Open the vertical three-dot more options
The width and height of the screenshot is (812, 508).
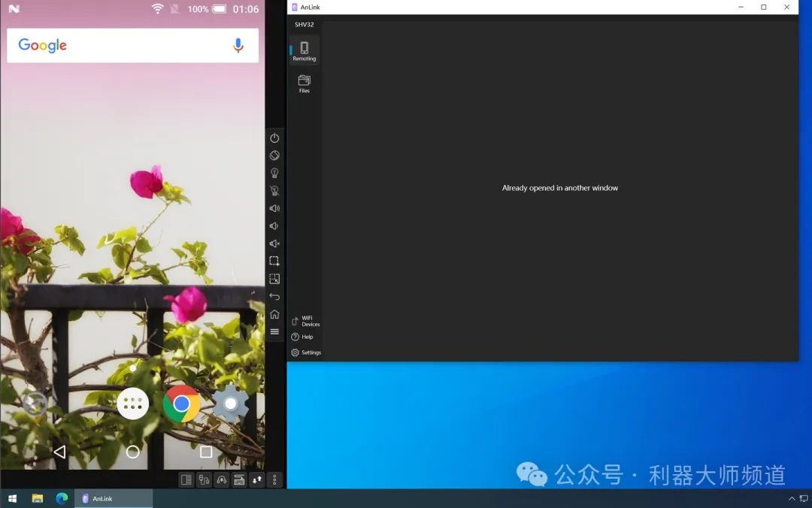[x=274, y=480]
